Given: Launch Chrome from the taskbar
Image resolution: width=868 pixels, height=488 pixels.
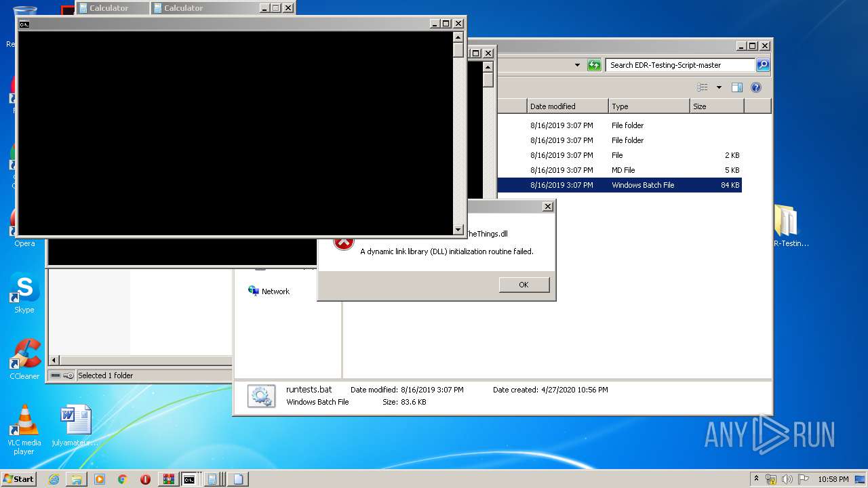Looking at the screenshot, I should [x=123, y=479].
